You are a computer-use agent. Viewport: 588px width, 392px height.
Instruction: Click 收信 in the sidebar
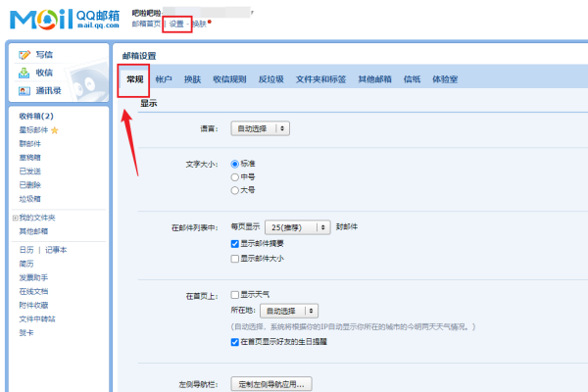(x=44, y=73)
